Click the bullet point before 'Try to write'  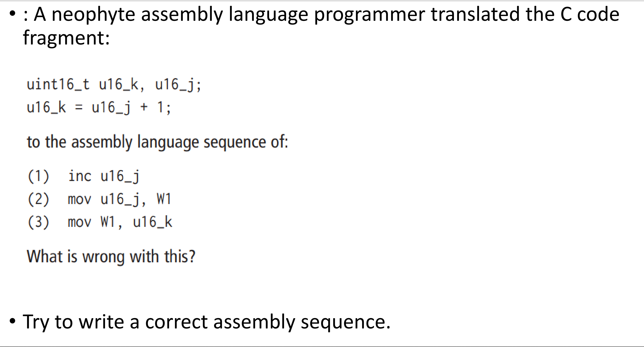12,321
